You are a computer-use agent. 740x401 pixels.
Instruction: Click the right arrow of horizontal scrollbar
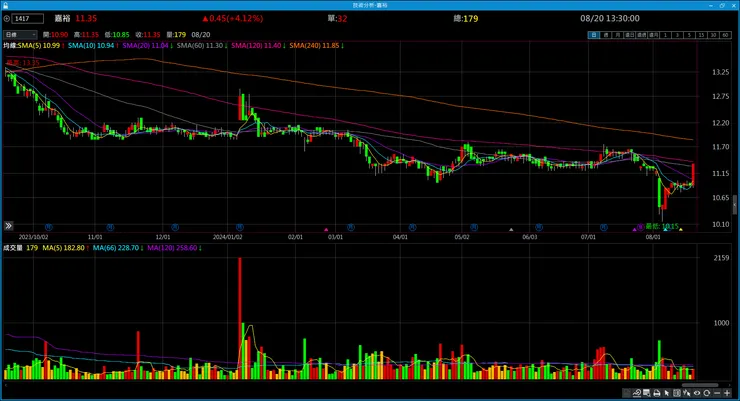[x=730, y=385]
